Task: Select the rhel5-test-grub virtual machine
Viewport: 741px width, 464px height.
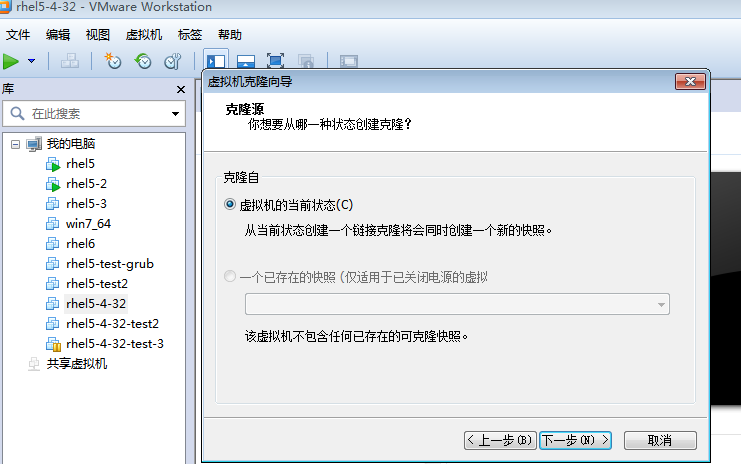Action: pyautogui.click(x=110, y=264)
